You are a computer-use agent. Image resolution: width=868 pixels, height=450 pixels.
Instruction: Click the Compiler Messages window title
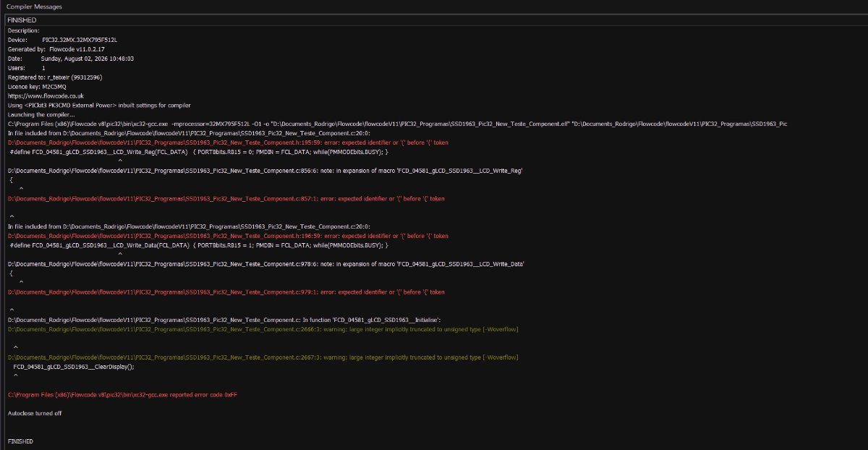(34, 7)
